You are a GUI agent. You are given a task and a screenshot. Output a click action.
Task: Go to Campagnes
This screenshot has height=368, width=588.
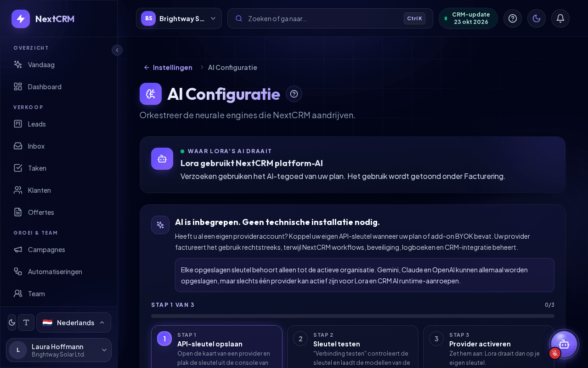[x=59, y=249]
